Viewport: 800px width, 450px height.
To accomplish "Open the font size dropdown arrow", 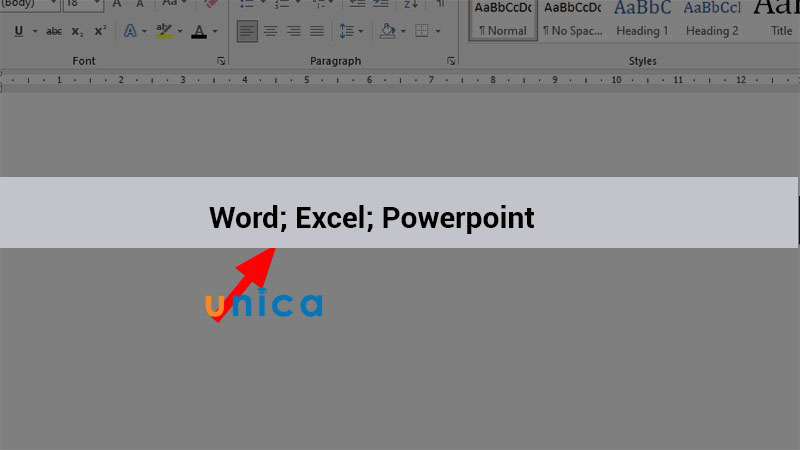I will [x=97, y=4].
